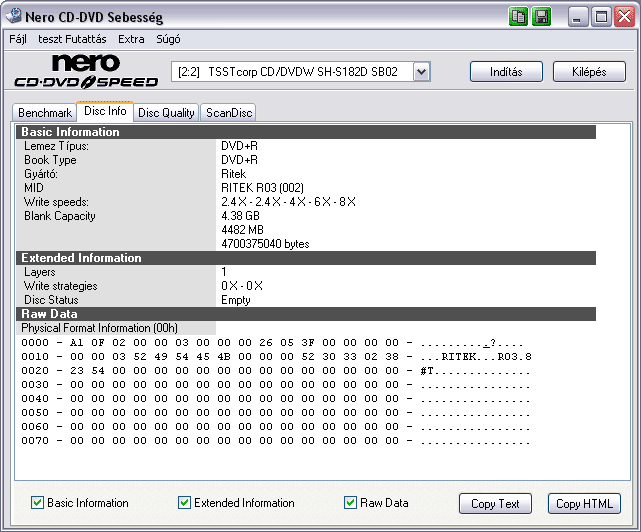Switch to the Disc Quality tab

166,112
